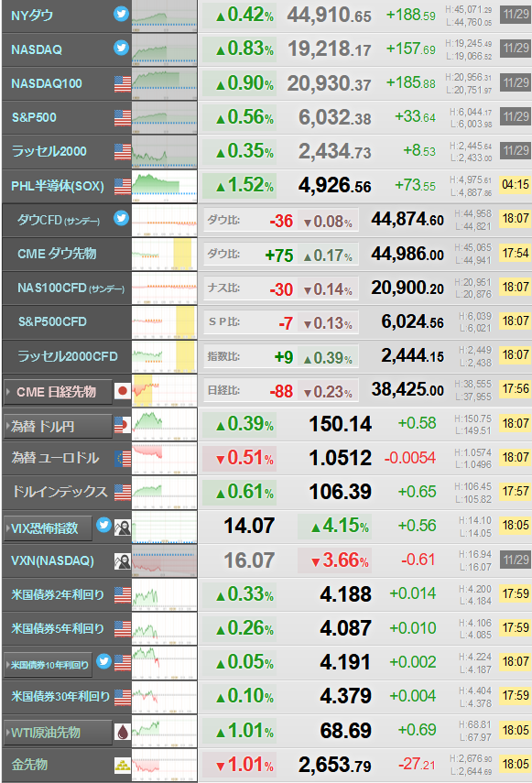Screen dimensions: 532x783
Task: Open the VXN(NASDAQ) link
Action: click(52, 560)
